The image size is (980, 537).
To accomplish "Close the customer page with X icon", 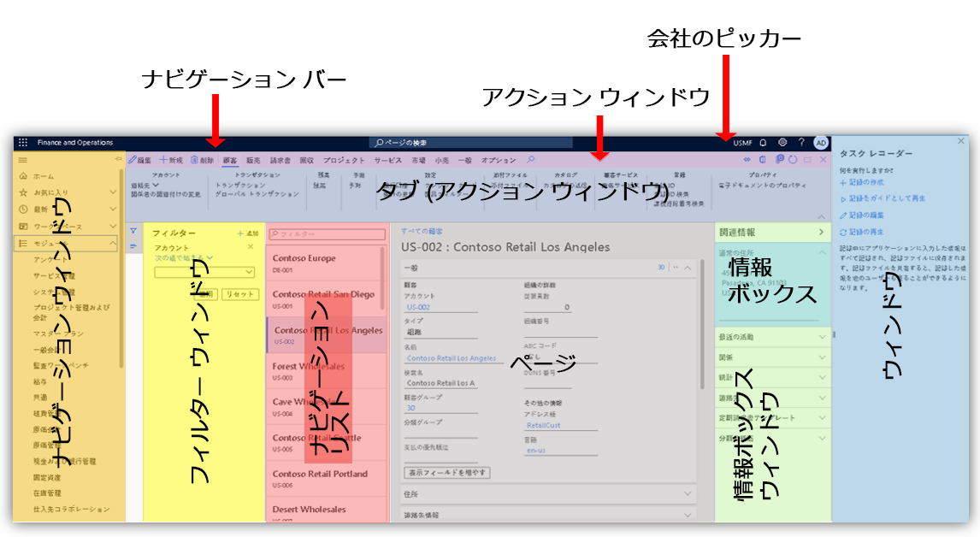I will (x=824, y=159).
